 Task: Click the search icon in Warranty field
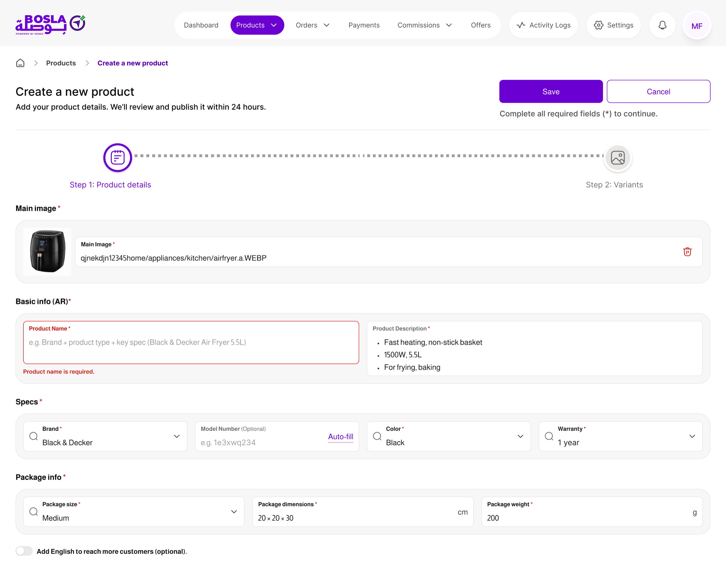point(549,436)
